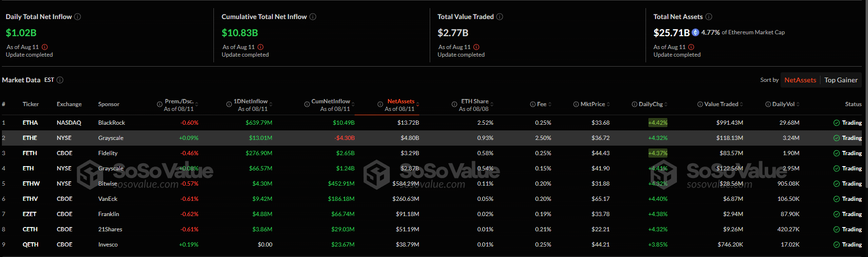This screenshot has height=257, width=868.
Task: Sort by DailyVol column arrows
Action: [x=798, y=104]
